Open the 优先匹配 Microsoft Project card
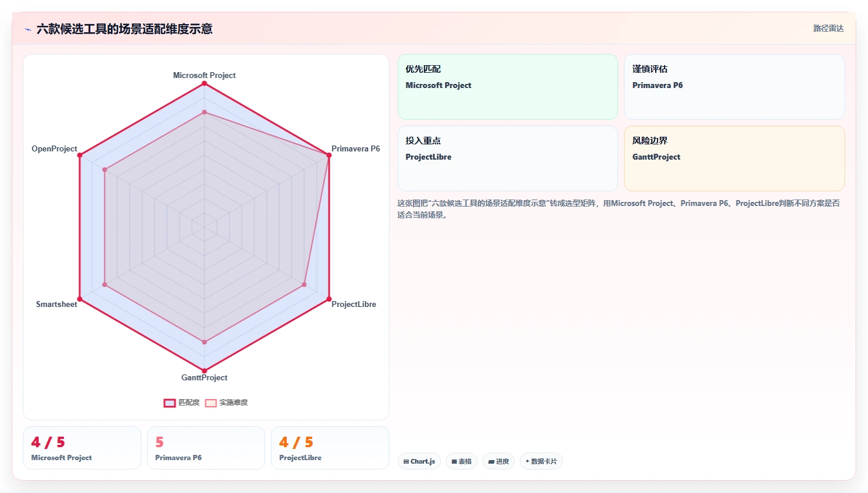This screenshot has width=868, height=493. tap(508, 87)
